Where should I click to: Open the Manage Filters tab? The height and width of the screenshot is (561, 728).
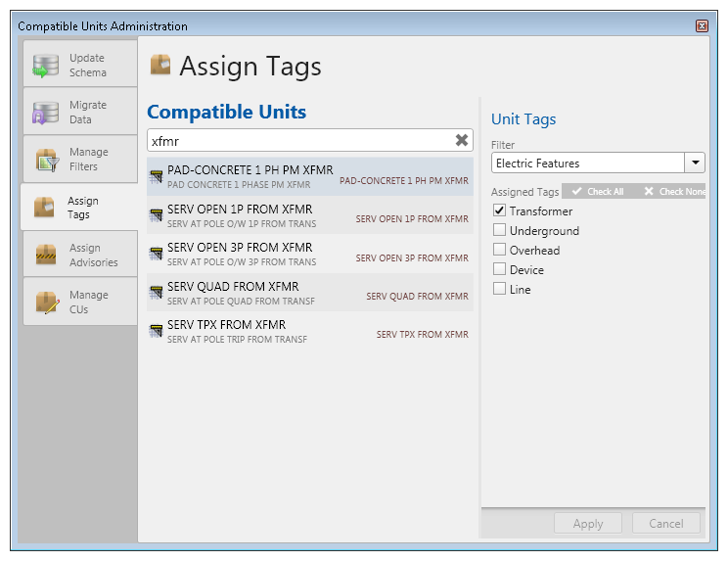tap(81, 160)
